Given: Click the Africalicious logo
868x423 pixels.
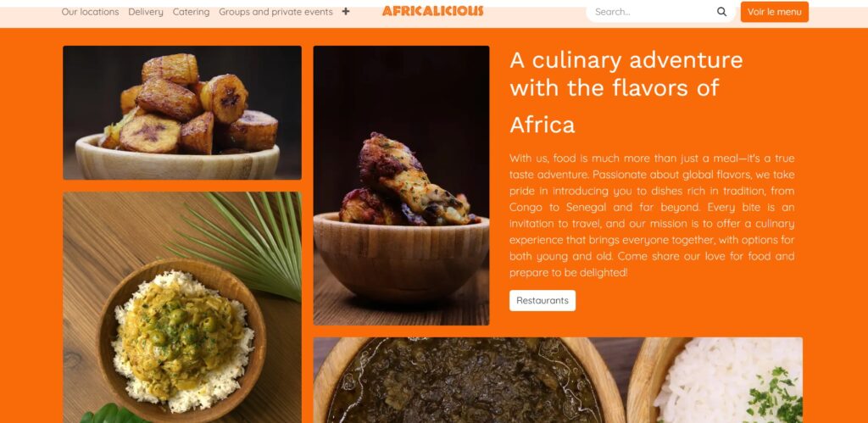Looking at the screenshot, I should (x=432, y=11).
